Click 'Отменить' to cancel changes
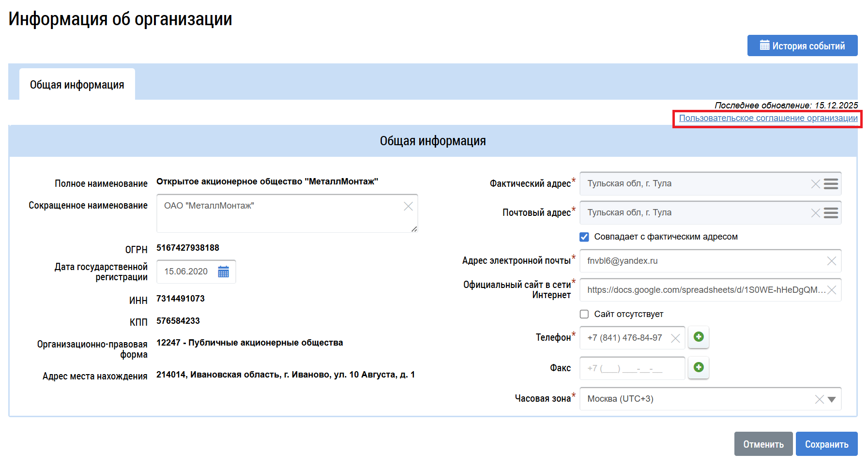Image resolution: width=868 pixels, height=468 pixels. tap(763, 444)
